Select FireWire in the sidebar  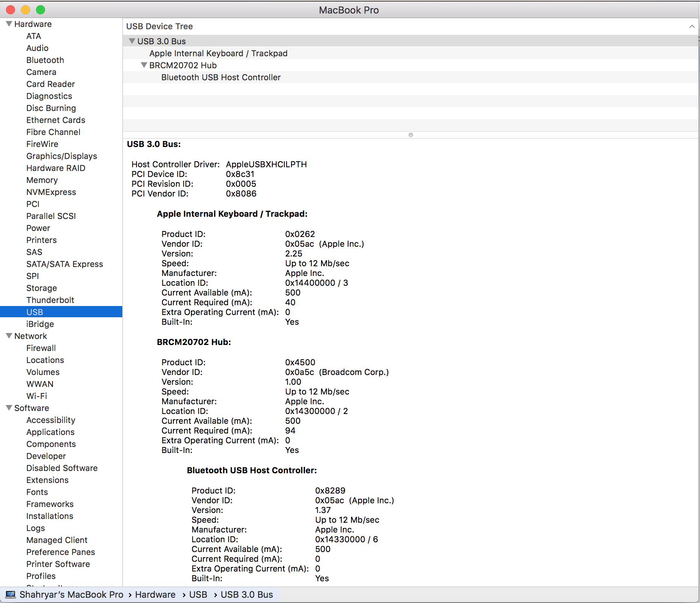pos(42,144)
